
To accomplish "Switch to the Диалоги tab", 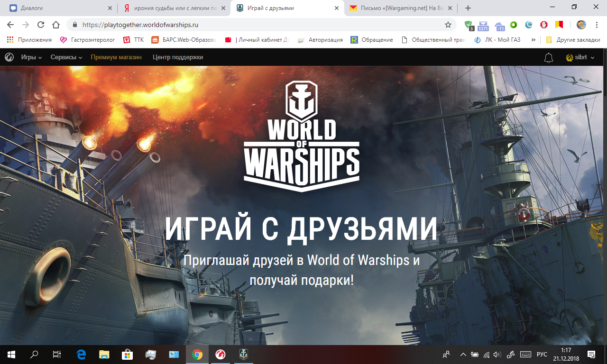I will point(59,8).
